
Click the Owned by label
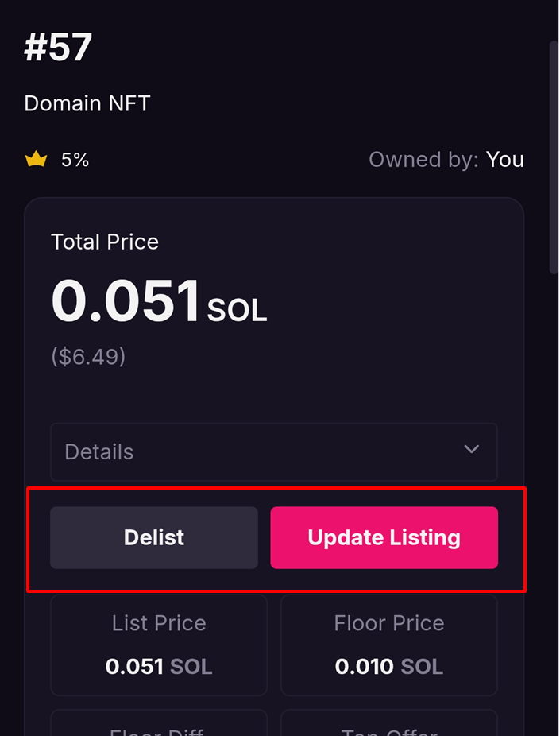click(x=423, y=159)
